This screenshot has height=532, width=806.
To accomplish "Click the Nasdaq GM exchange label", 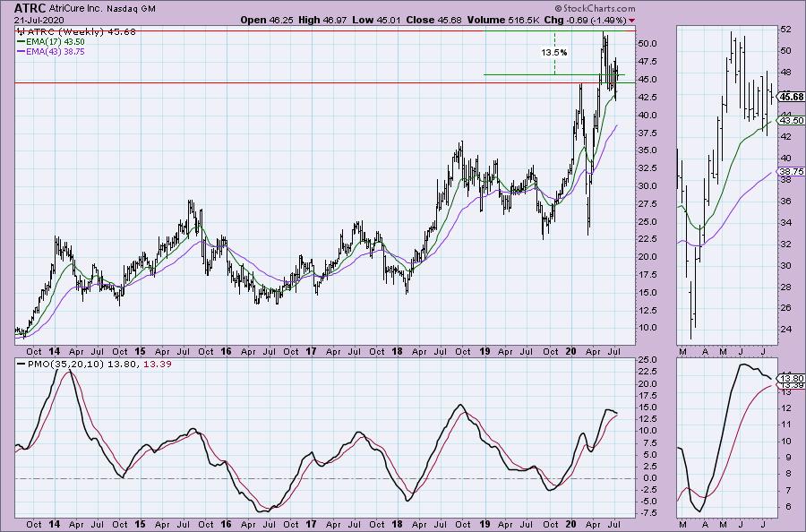I will (131, 9).
